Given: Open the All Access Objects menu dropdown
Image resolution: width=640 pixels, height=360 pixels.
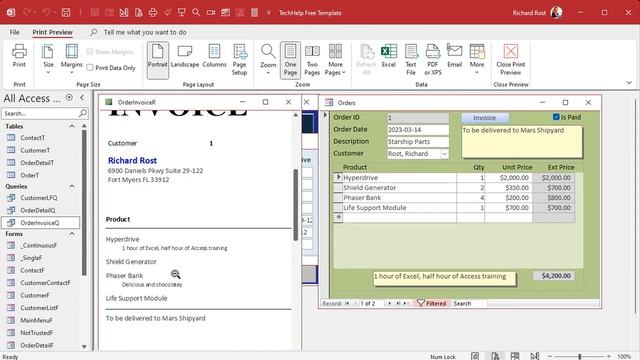Looking at the screenshot, I should pos(69,98).
